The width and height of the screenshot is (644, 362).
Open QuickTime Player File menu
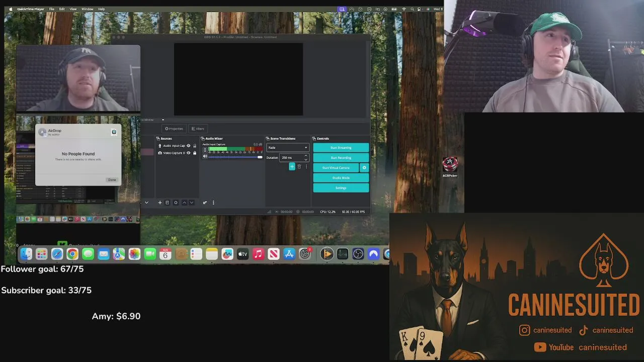tap(51, 9)
